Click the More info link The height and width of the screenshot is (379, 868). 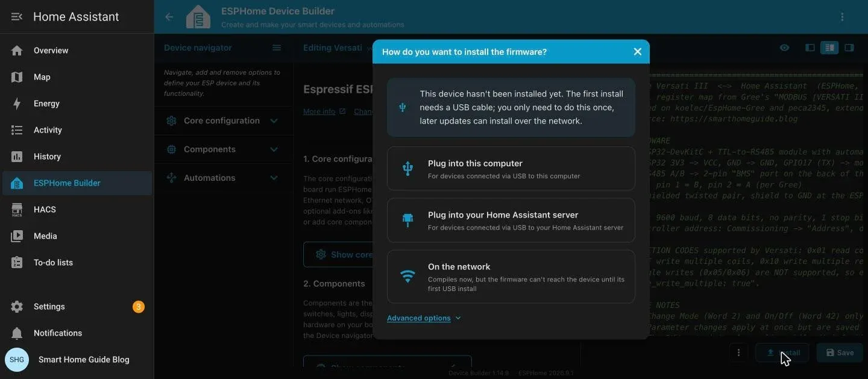[324, 111]
